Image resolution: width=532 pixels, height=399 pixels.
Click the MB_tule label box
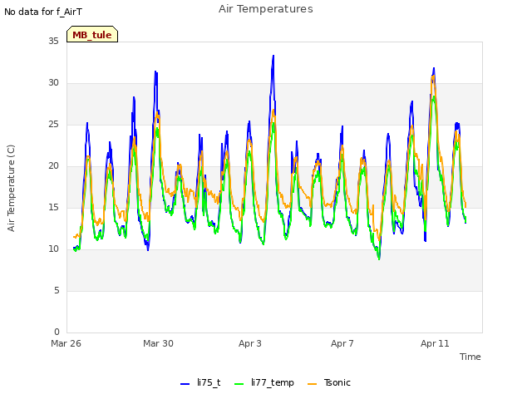click(92, 34)
